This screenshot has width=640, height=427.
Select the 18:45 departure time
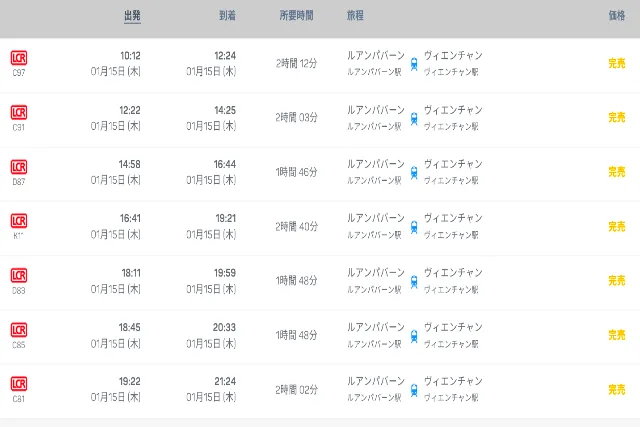click(130, 327)
